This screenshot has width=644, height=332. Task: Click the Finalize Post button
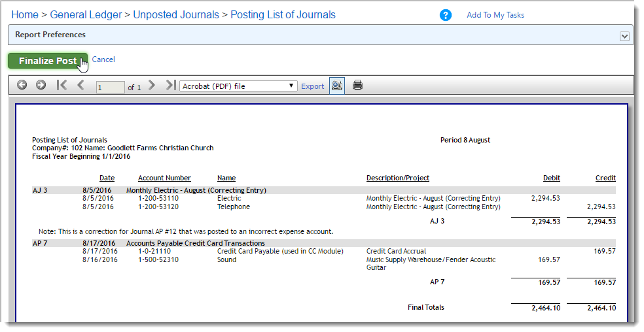[x=48, y=61]
